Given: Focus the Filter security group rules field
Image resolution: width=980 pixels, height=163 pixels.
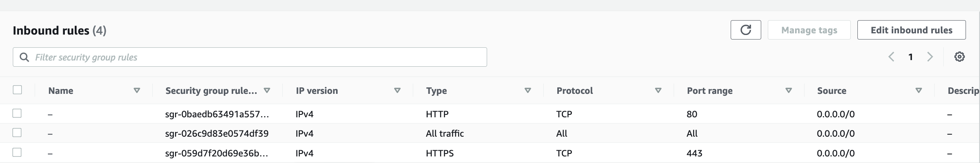Looking at the screenshot, I should [x=250, y=57].
